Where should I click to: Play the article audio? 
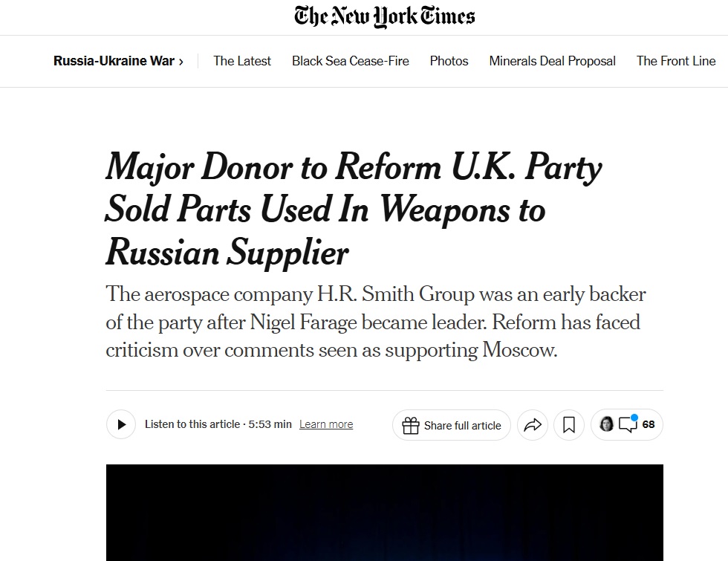(x=121, y=425)
